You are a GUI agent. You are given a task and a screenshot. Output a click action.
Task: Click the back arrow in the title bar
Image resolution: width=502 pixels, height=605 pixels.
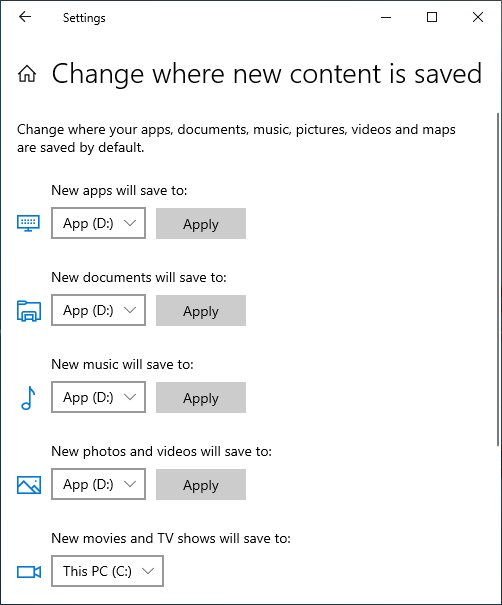tap(25, 17)
